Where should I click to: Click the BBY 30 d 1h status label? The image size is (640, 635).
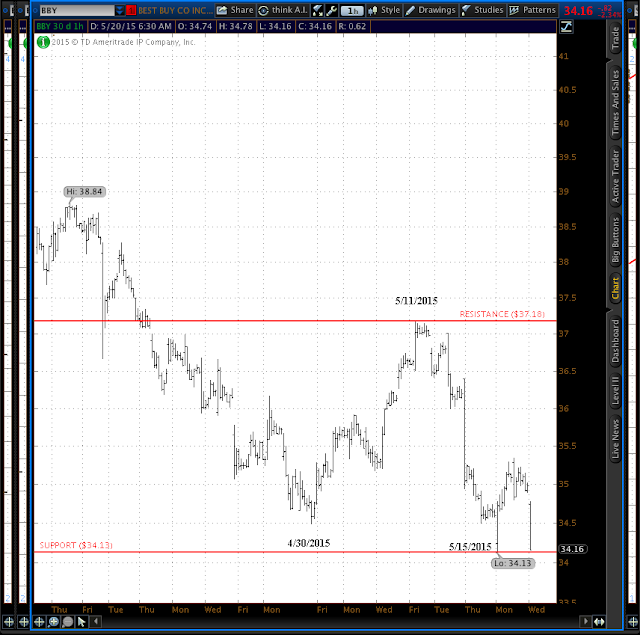(x=60, y=27)
